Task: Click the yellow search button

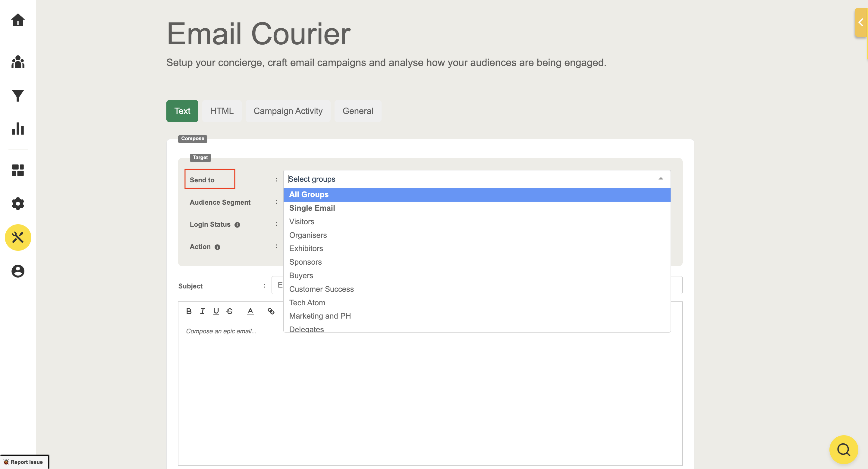Action: click(843, 449)
